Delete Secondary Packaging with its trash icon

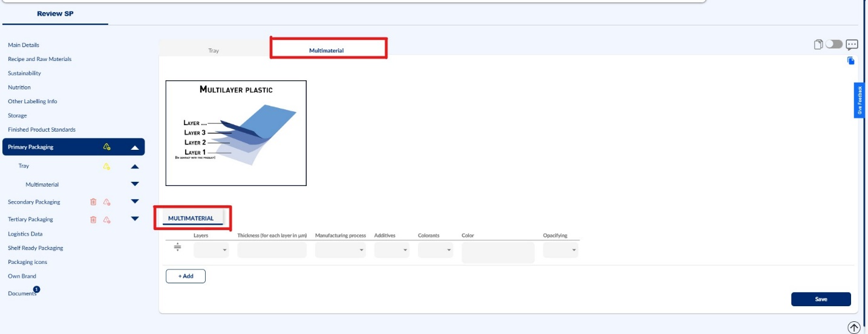click(x=93, y=202)
